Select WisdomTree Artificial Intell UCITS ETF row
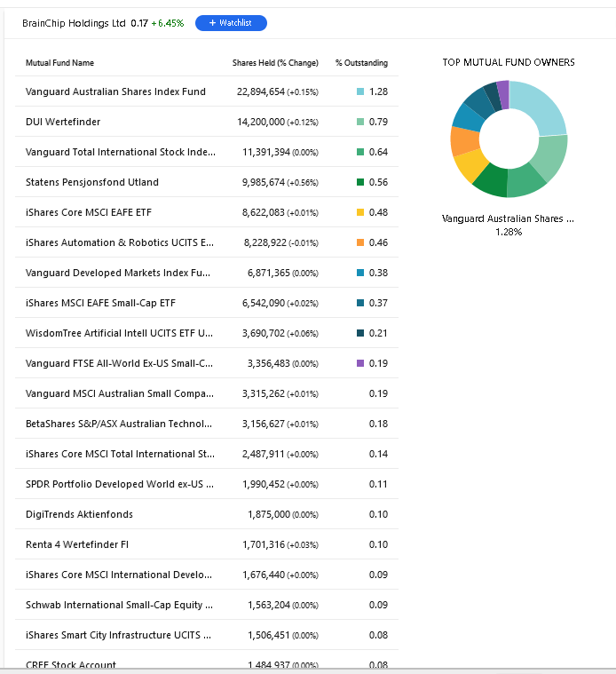The height and width of the screenshot is (674, 616). (207, 333)
